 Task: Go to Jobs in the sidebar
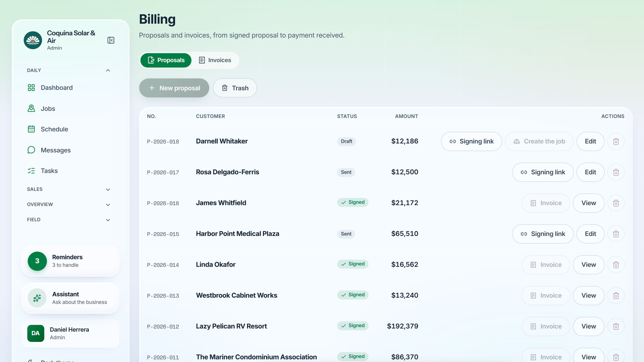coord(70,109)
